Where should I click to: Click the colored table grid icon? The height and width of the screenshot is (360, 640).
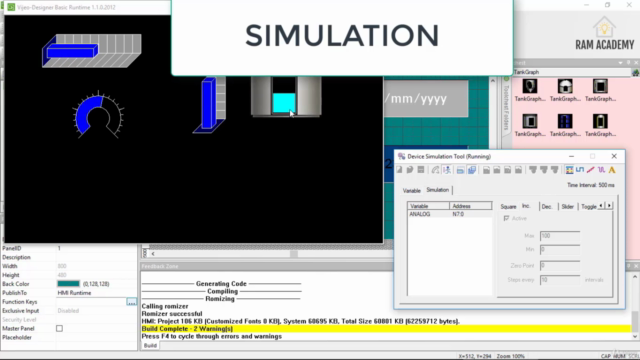pyautogui.click(x=569, y=170)
